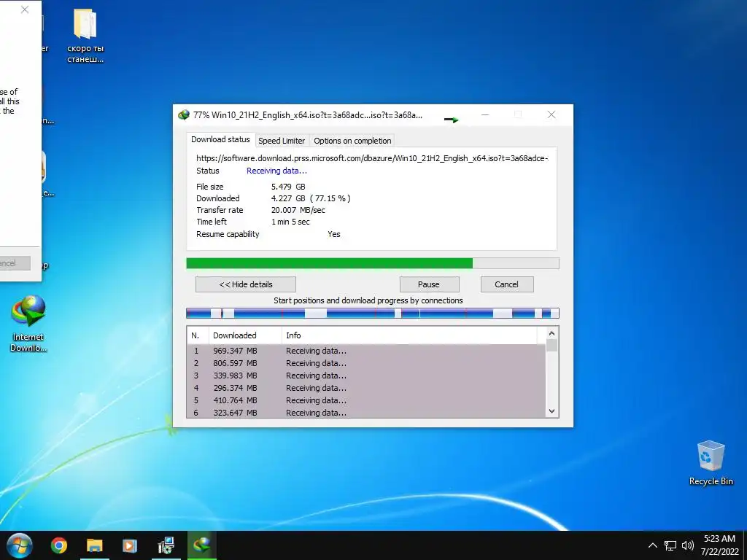
Task: Open the Internet Download Manager desktop shortcut
Action: pos(28,324)
